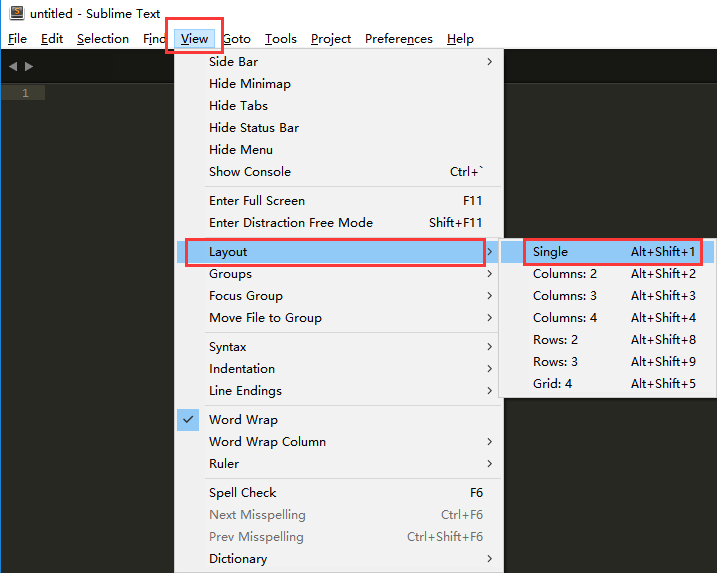Expand the Word Wrap Column submenu
Screen dimensions: 717x573
[339, 442]
